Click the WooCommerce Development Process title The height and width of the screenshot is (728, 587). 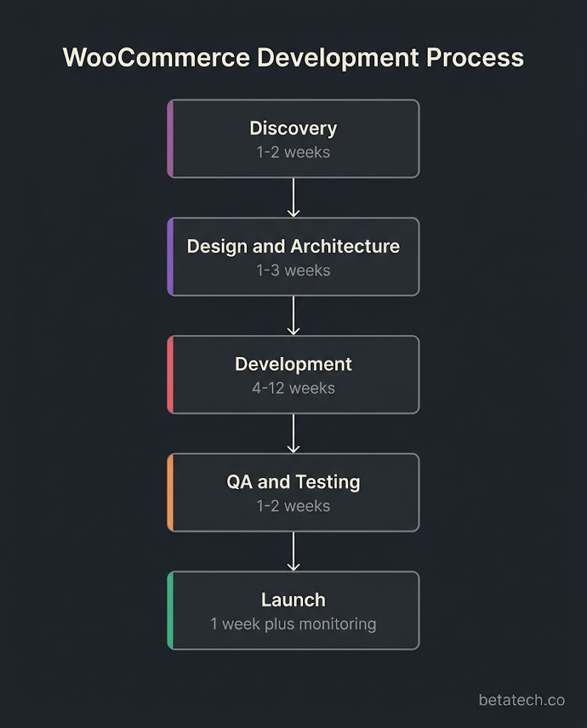click(x=293, y=58)
